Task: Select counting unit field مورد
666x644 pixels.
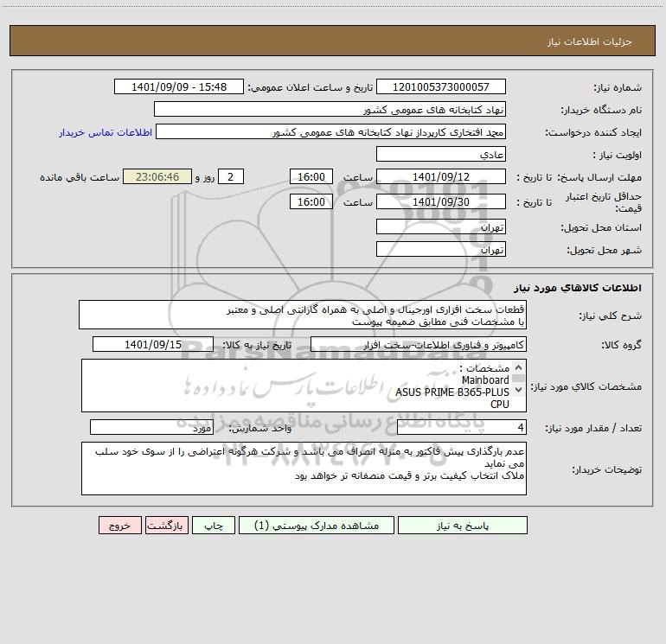Action: (151, 428)
